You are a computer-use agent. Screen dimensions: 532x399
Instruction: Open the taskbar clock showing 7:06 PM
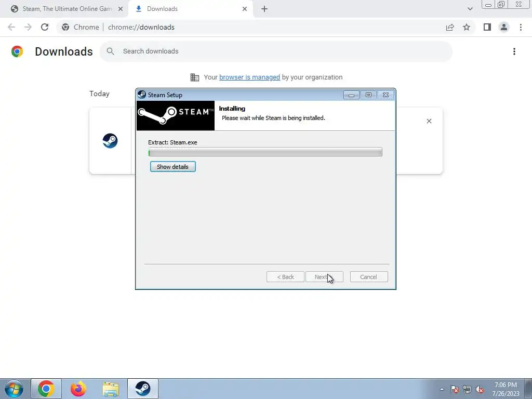[506, 389]
